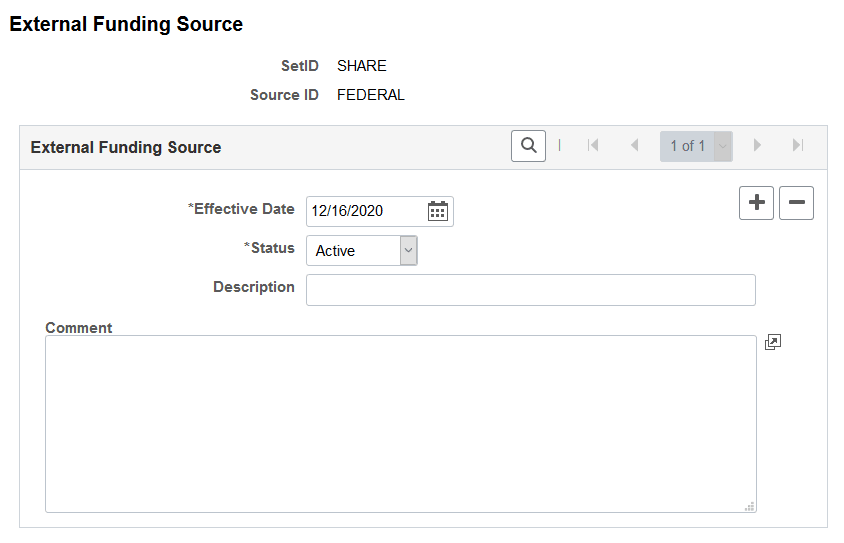The image size is (844, 543).
Task: Open Comment field in popout window
Action: (x=773, y=342)
